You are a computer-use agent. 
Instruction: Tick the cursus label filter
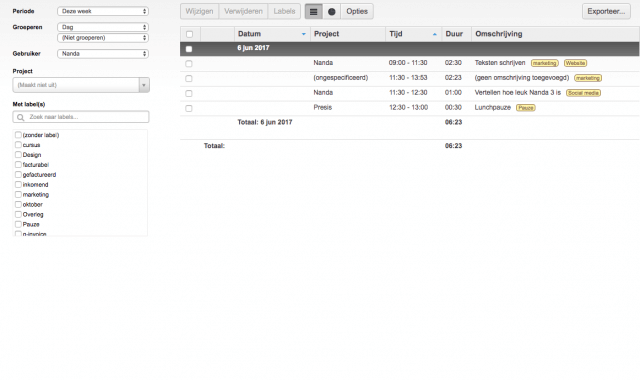[x=18, y=144]
